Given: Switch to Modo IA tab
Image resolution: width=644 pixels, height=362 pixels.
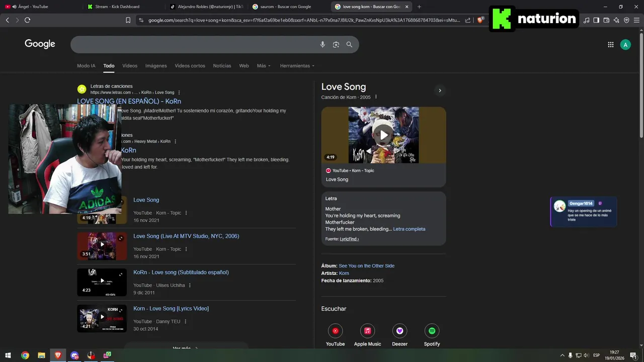Looking at the screenshot, I should coord(86,66).
